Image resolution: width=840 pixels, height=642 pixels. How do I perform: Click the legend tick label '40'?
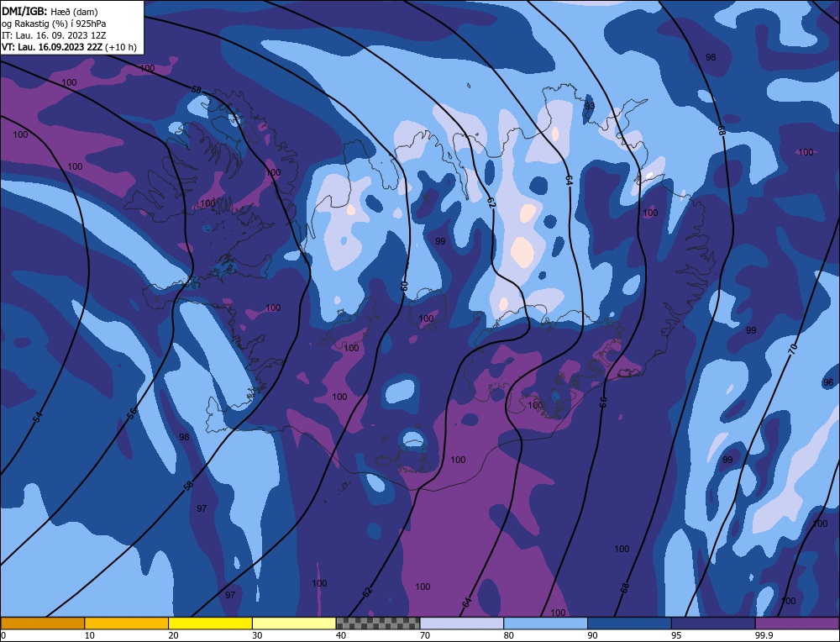pos(341,635)
